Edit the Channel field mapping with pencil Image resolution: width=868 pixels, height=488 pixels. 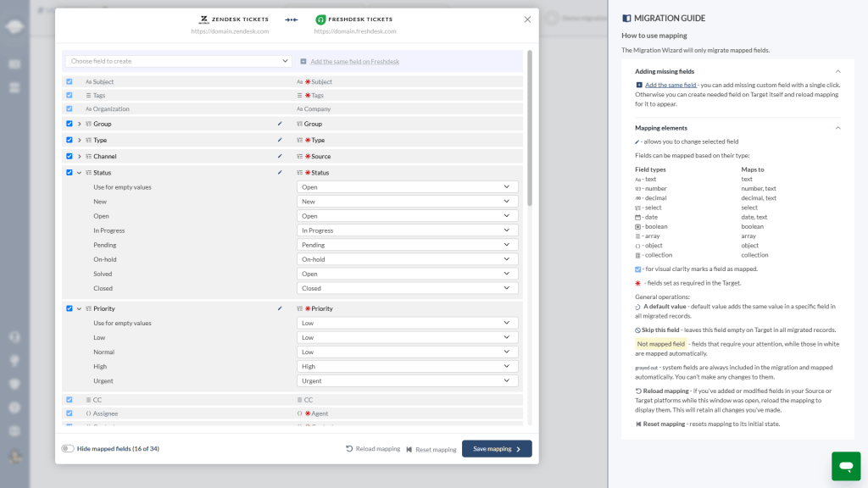(280, 156)
